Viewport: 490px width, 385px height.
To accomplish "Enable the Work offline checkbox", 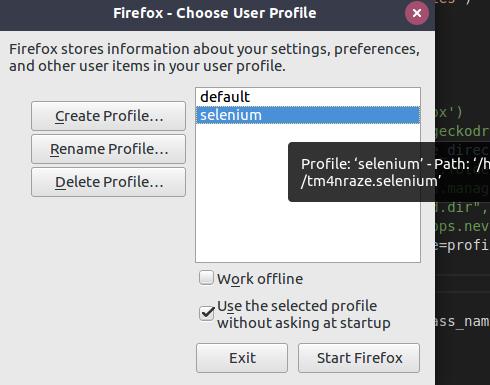I will (206, 278).
